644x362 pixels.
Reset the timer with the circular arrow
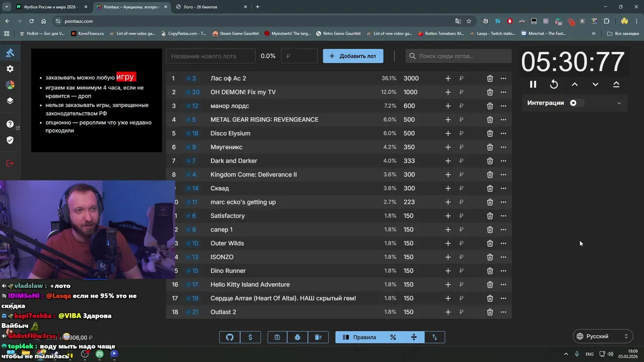click(554, 84)
